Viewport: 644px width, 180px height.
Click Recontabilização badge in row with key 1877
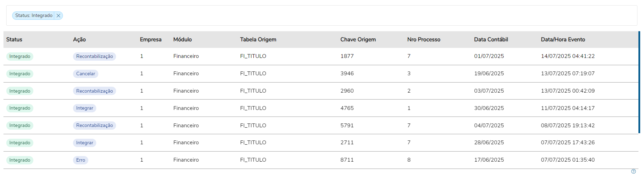click(x=95, y=56)
